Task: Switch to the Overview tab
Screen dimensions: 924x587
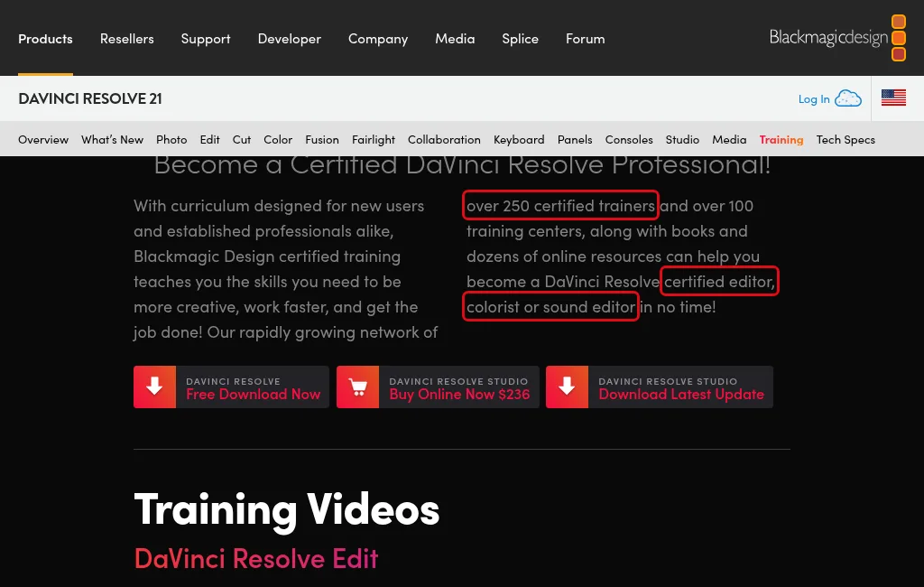Action: pyautogui.click(x=43, y=140)
